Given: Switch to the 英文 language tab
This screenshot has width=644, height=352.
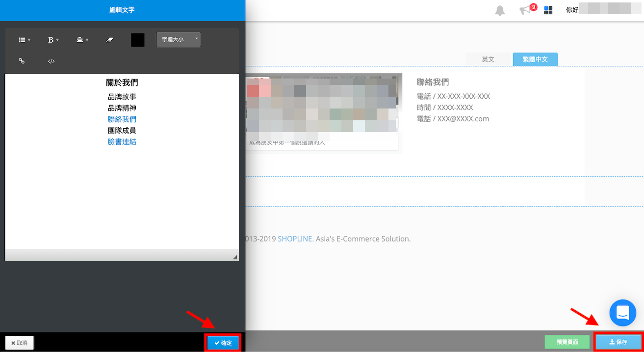Looking at the screenshot, I should tap(488, 59).
